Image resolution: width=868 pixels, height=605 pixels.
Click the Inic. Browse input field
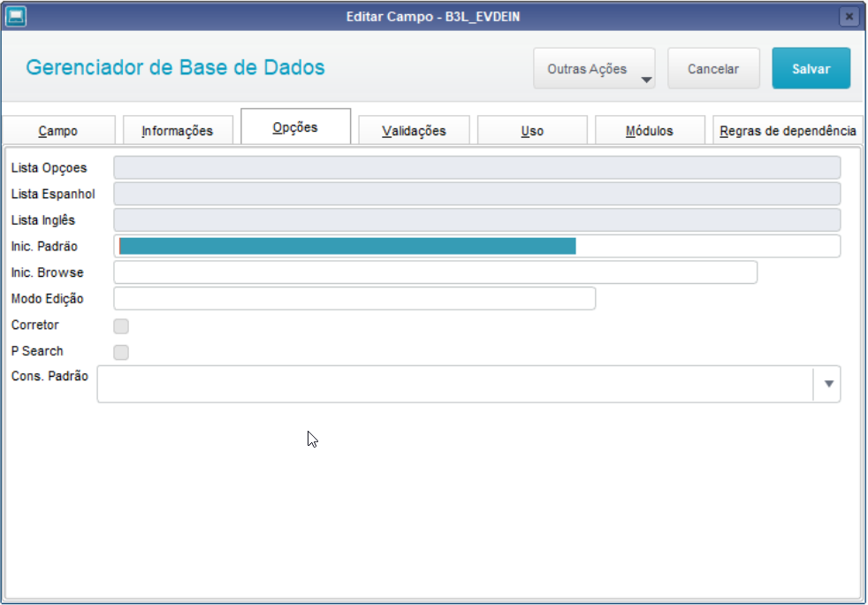tap(435, 272)
